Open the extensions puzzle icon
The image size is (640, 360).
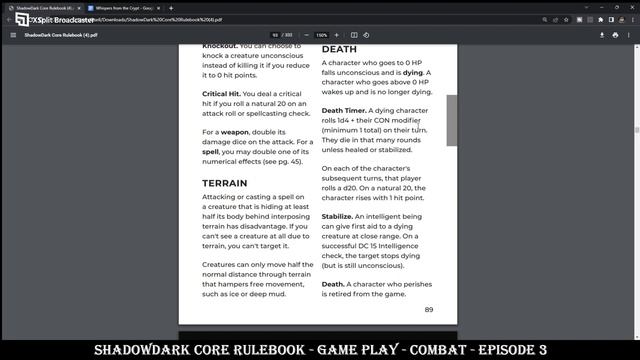click(x=600, y=20)
